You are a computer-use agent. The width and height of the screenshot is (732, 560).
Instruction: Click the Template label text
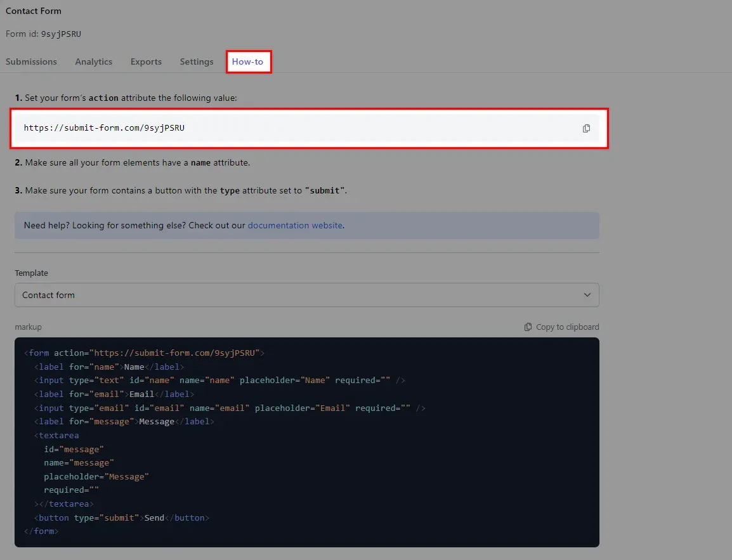(x=31, y=273)
